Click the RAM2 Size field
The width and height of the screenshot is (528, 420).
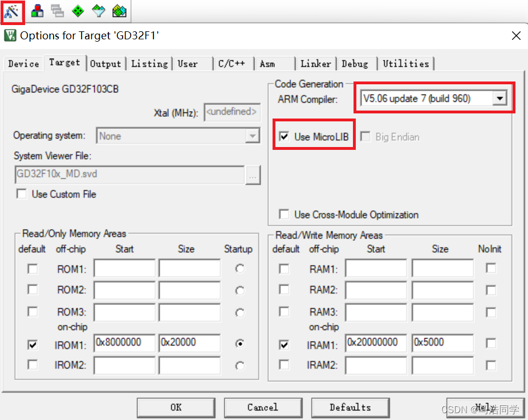[x=442, y=290]
